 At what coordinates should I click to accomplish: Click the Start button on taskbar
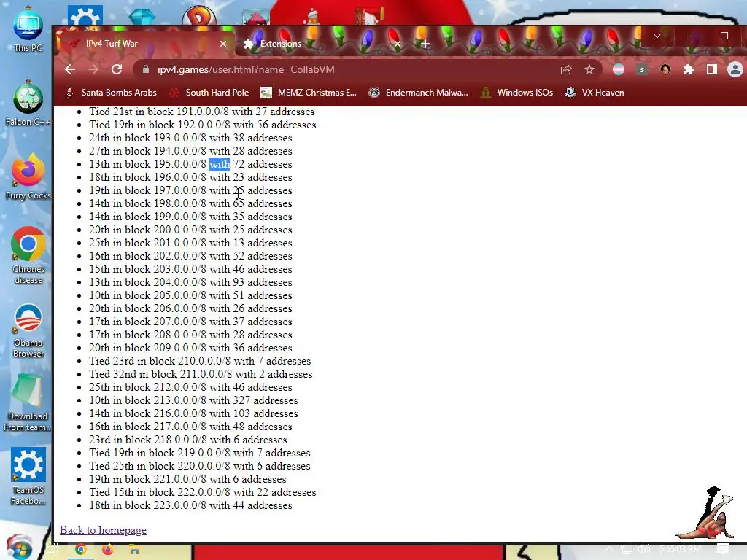[x=19, y=548]
